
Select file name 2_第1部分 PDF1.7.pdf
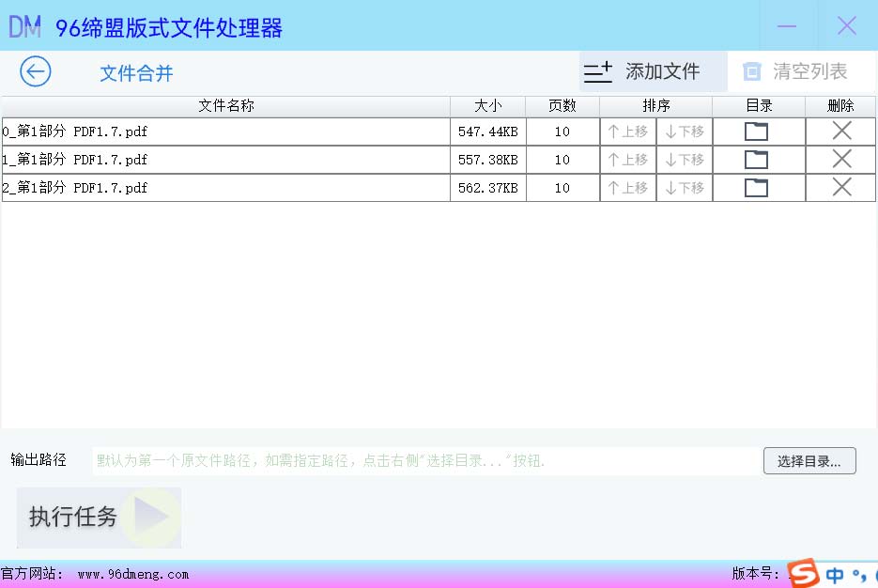(74, 188)
